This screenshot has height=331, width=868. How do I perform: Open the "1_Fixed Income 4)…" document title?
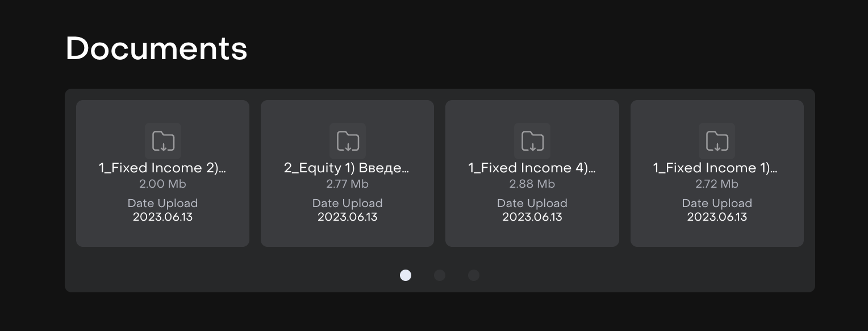[532, 168]
